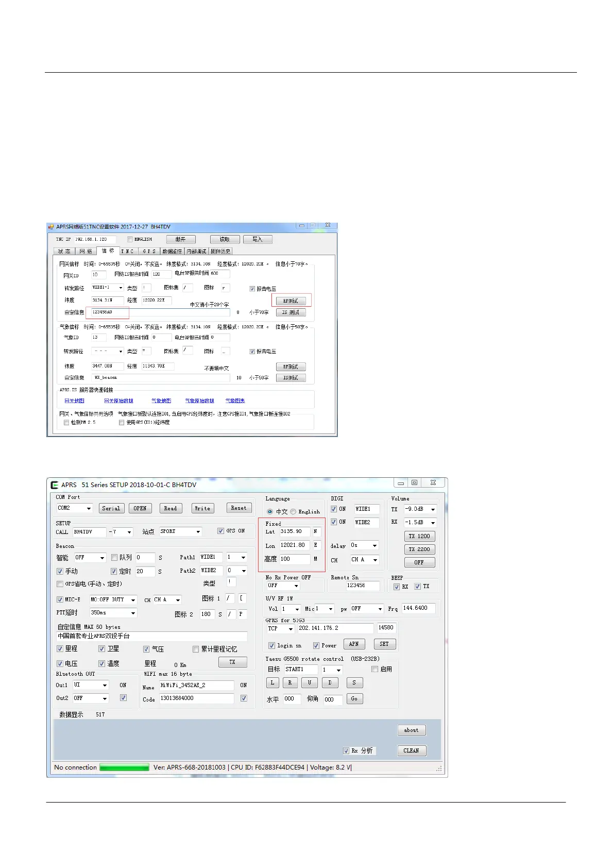Click the green APRS icon in SETUP title bar

[x=55, y=485]
